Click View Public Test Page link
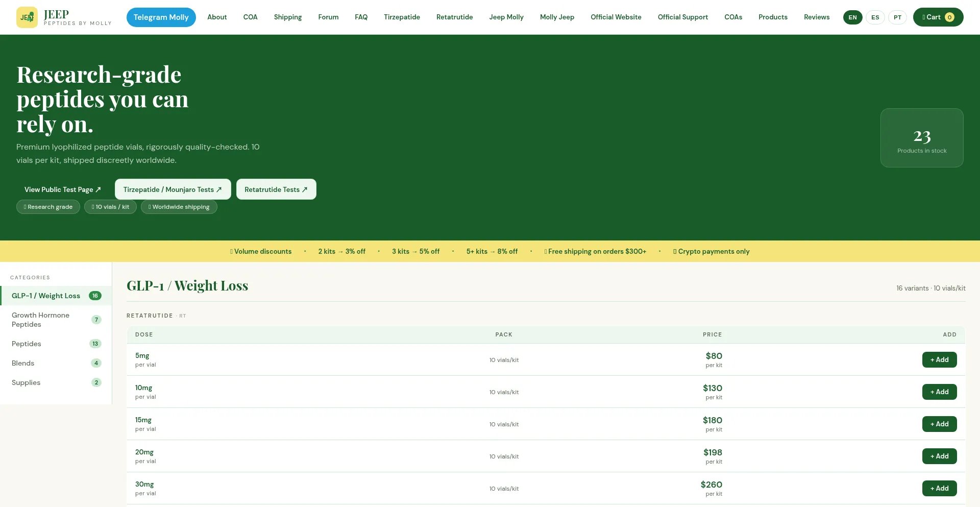 [x=63, y=189]
